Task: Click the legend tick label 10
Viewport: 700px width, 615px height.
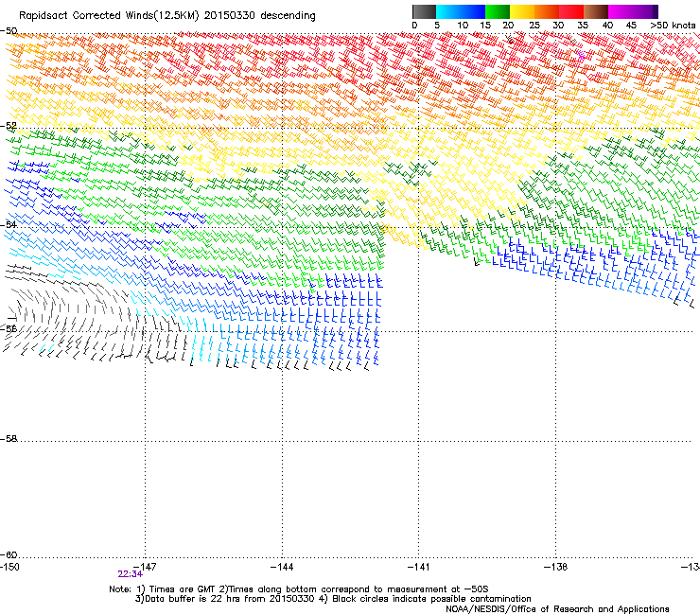Action: pyautogui.click(x=463, y=26)
